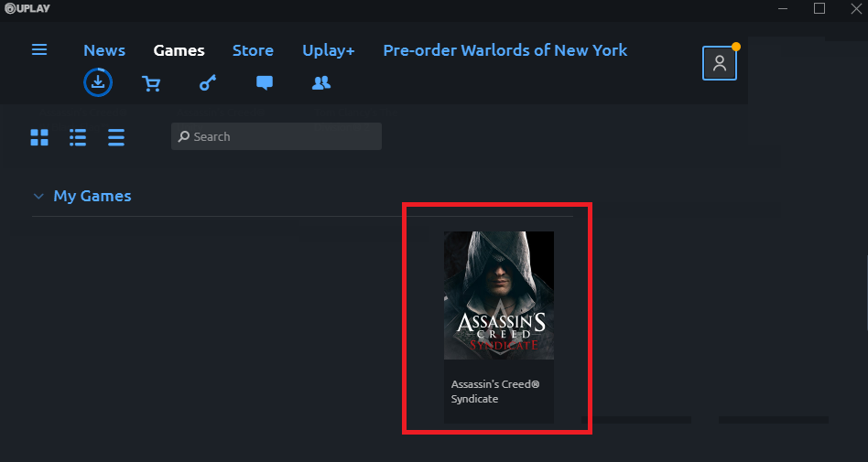Maximize the Uplay window
This screenshot has width=868, height=462.
point(819,8)
